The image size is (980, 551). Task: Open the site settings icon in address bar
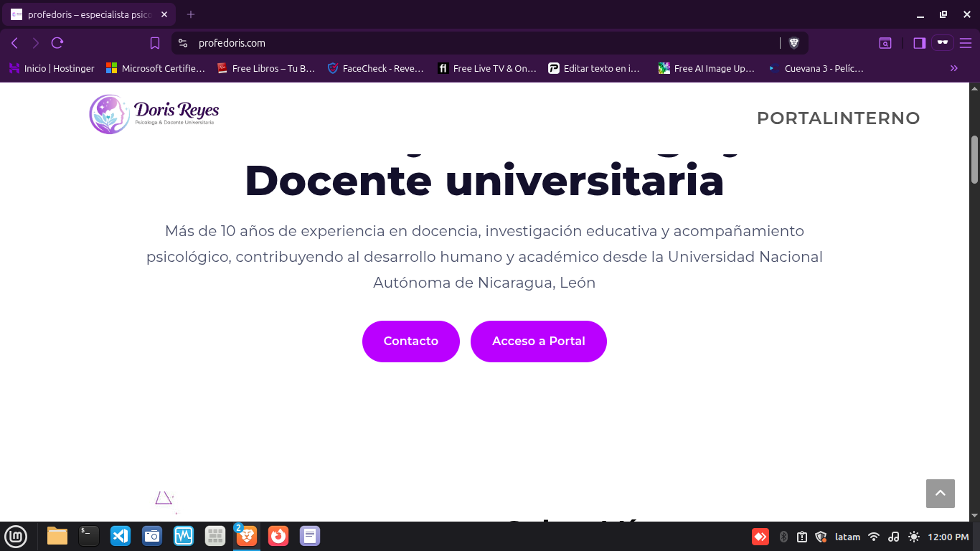pos(183,43)
